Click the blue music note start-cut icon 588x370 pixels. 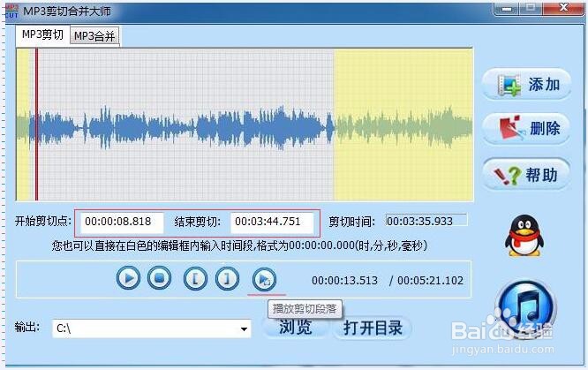[525, 307]
